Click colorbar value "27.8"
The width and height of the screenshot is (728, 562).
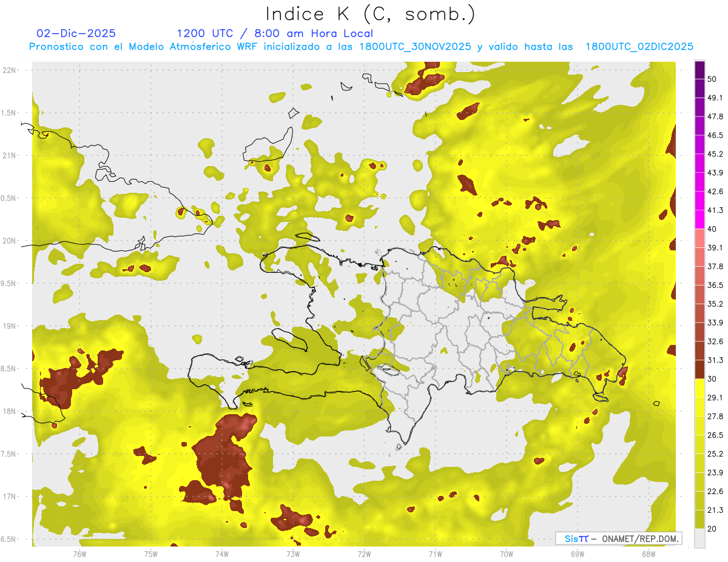coord(715,416)
